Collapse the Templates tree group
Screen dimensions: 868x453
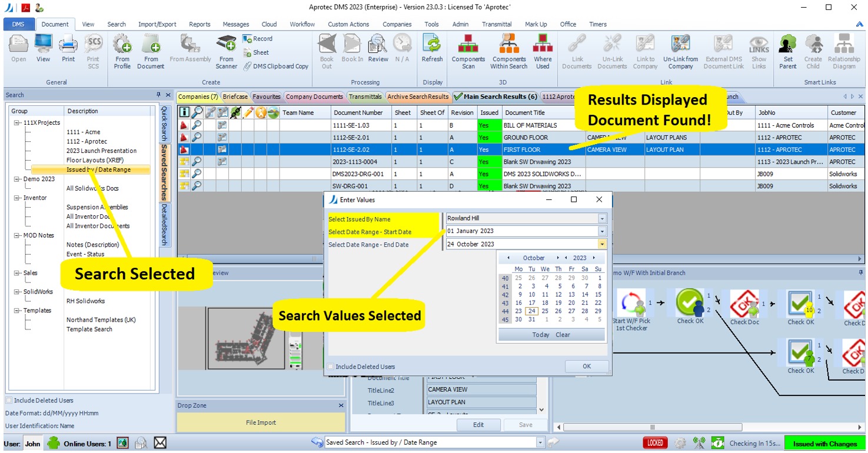click(17, 311)
